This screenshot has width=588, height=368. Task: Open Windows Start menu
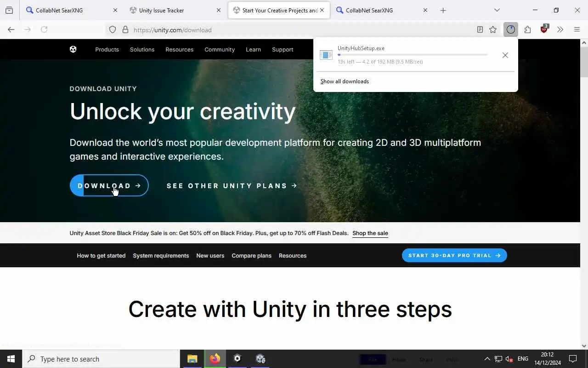[11, 359]
